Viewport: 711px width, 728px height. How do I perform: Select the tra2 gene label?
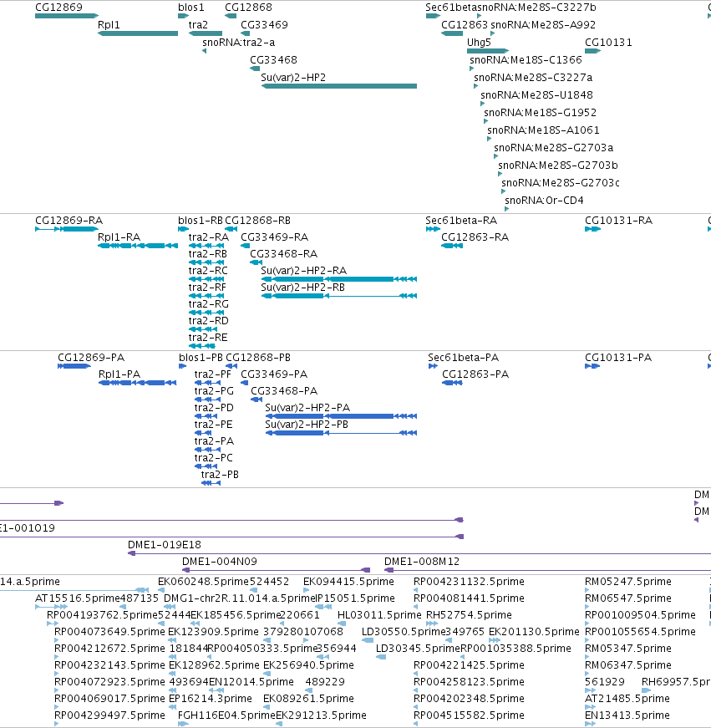click(198, 25)
